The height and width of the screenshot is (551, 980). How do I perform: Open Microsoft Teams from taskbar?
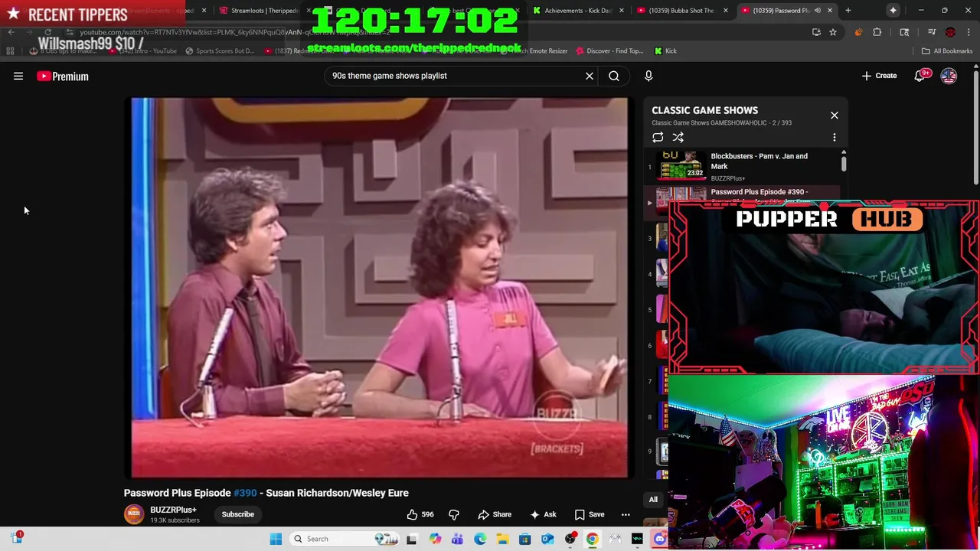click(x=457, y=539)
